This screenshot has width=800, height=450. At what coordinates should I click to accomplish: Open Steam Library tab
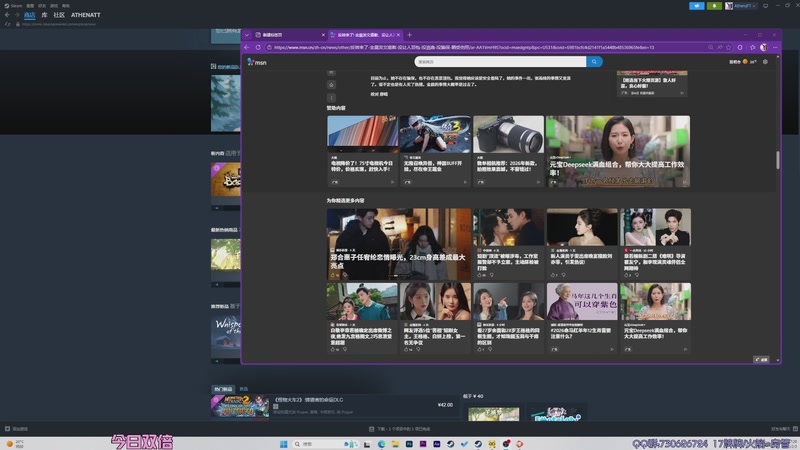44,15
